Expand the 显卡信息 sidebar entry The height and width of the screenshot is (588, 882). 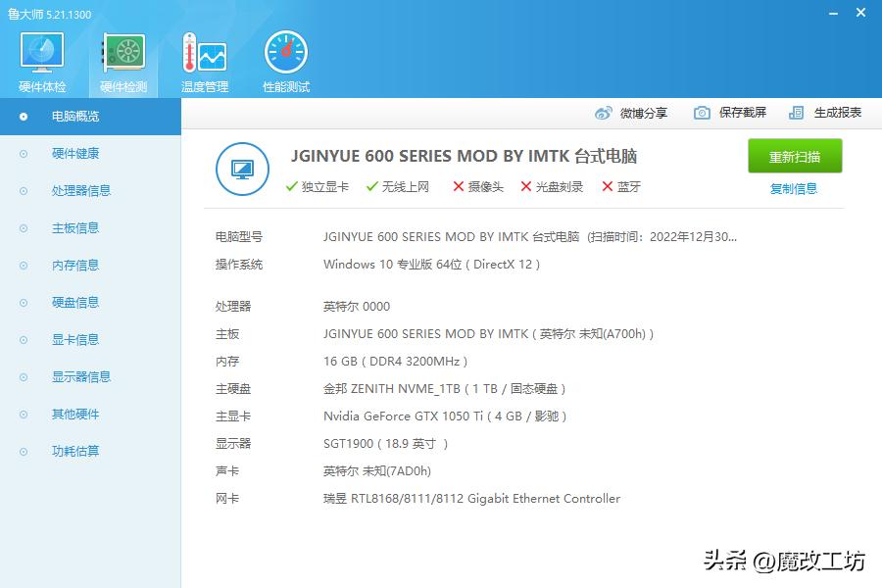coord(76,339)
